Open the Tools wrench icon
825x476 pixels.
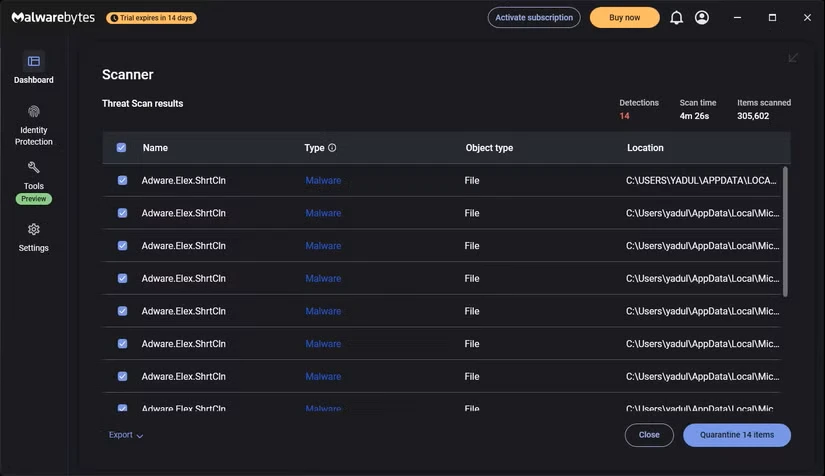pyautogui.click(x=33, y=168)
